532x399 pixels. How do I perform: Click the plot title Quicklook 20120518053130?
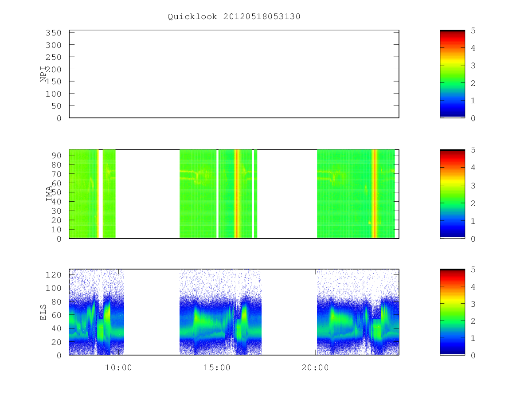(x=234, y=17)
